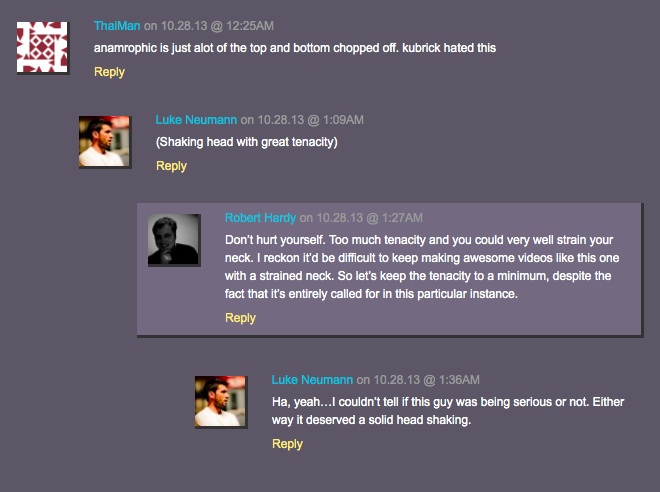Viewport: 660px width, 492px height.
Task: Click ThaiMan's red patterned avatar
Action: pos(42,47)
